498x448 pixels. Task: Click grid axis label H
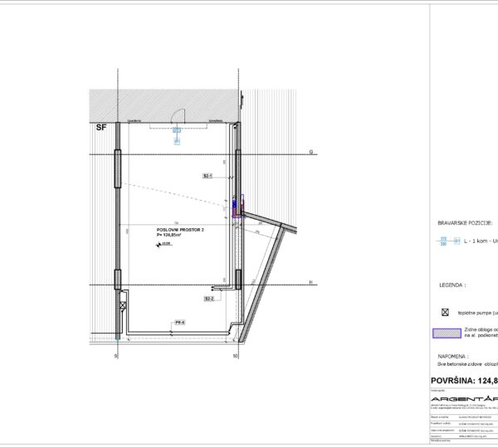coord(310,283)
